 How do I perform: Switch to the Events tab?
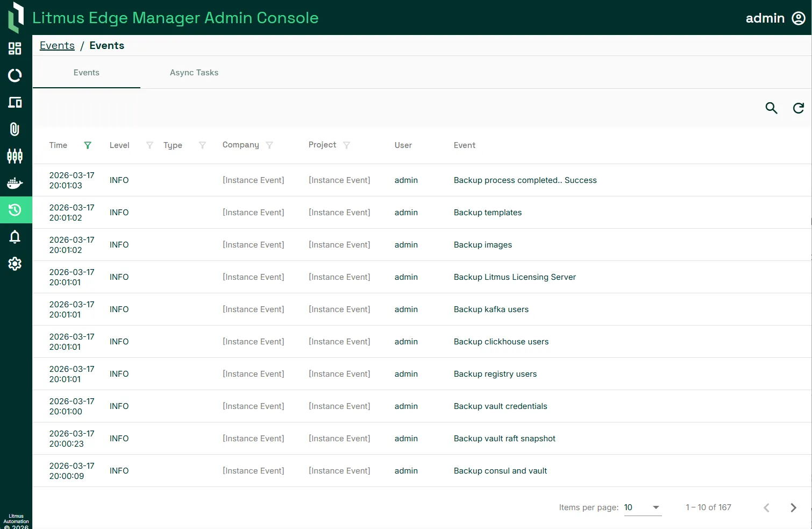(87, 73)
